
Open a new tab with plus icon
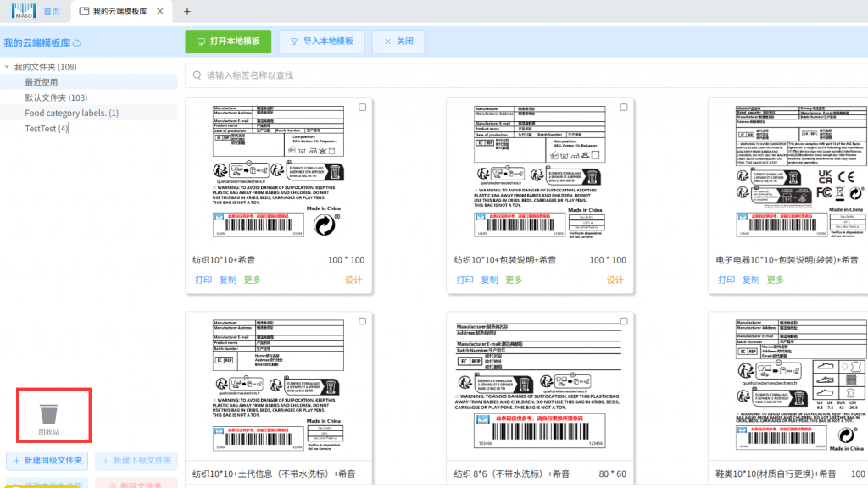tap(187, 11)
